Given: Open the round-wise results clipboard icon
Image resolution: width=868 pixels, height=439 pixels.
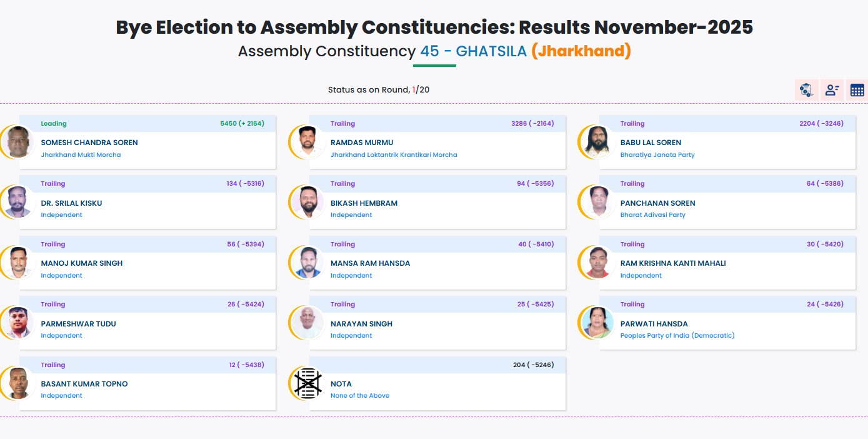Looking at the screenshot, I should coord(806,90).
